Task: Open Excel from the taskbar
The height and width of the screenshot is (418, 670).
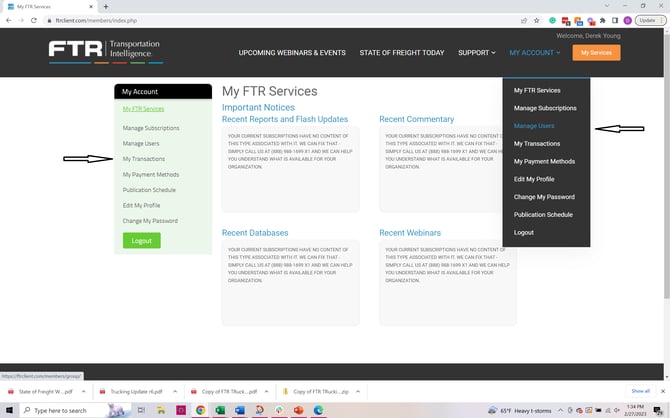Action: click(220, 410)
